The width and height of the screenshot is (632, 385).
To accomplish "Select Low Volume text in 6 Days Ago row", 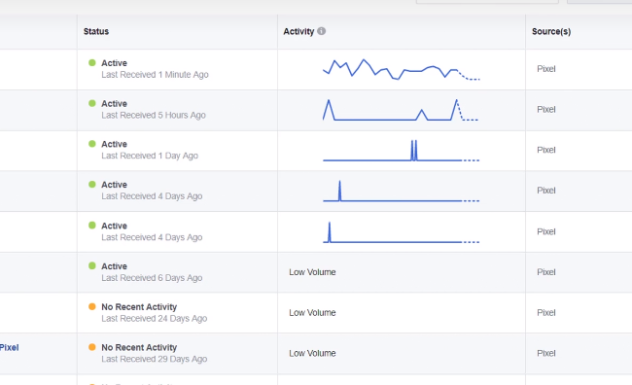I will 312,272.
